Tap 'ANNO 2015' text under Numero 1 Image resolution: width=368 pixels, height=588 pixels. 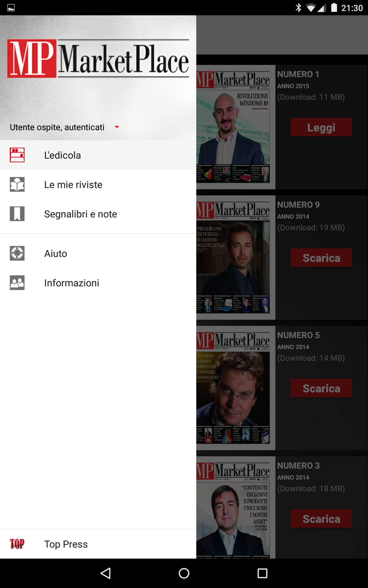click(293, 86)
